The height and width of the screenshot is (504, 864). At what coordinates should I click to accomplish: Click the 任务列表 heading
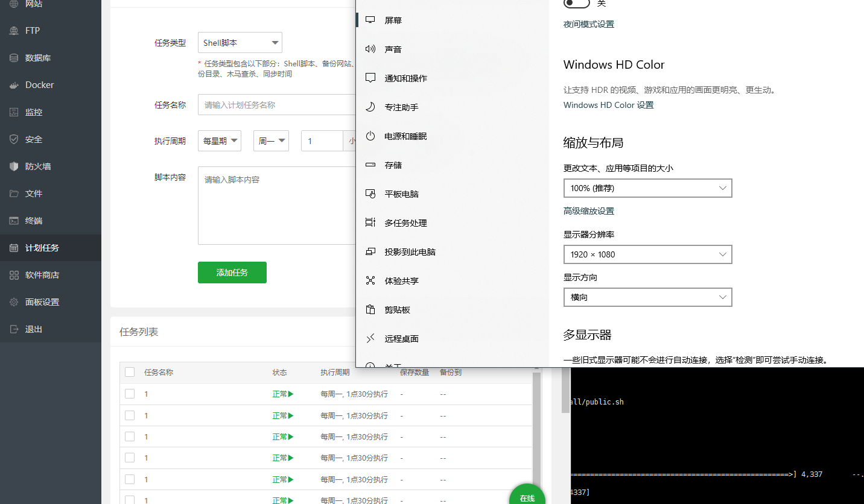tap(139, 332)
